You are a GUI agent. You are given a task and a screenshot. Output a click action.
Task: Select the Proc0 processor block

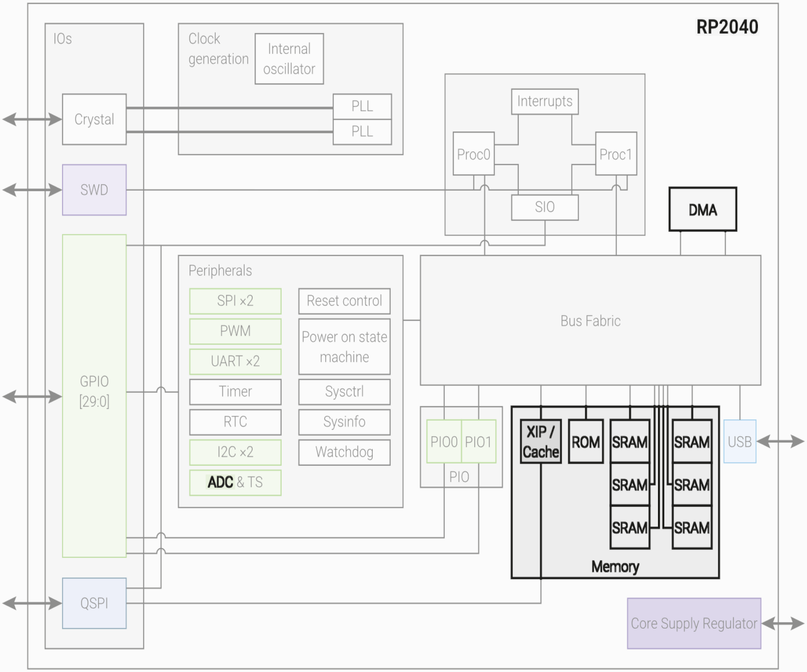474,154
